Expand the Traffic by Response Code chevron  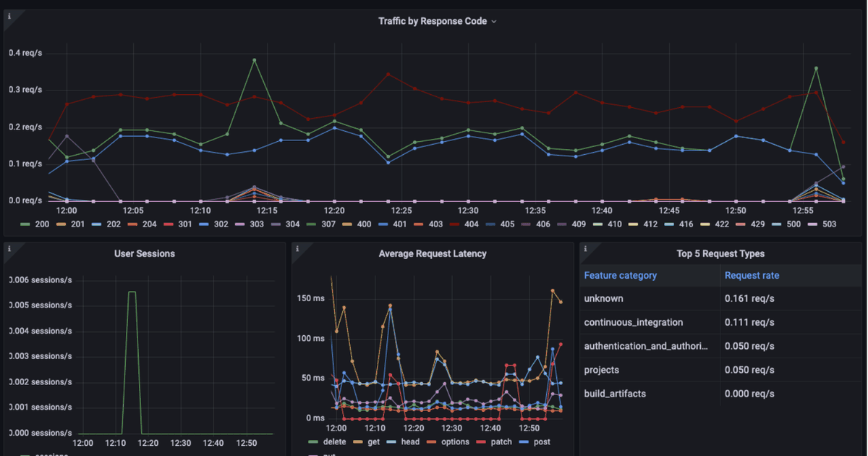[494, 22]
